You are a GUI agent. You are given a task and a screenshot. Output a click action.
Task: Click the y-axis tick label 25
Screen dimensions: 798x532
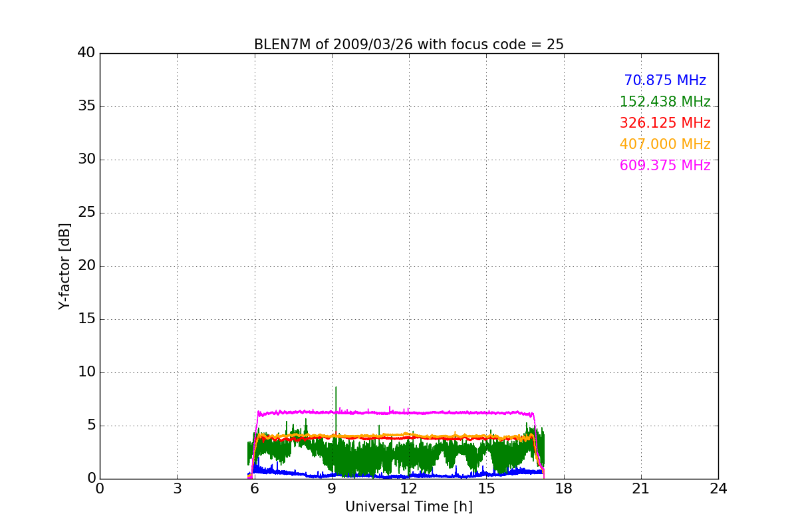tap(86, 213)
